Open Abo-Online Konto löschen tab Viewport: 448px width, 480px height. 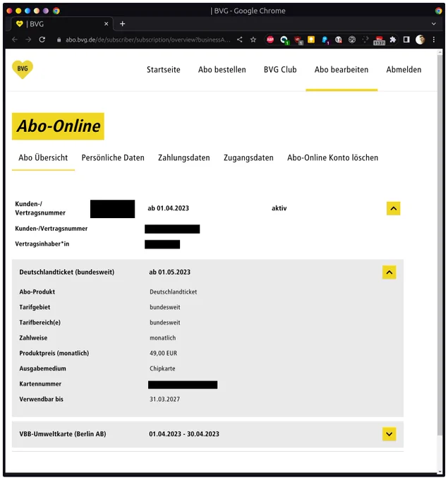coord(332,157)
